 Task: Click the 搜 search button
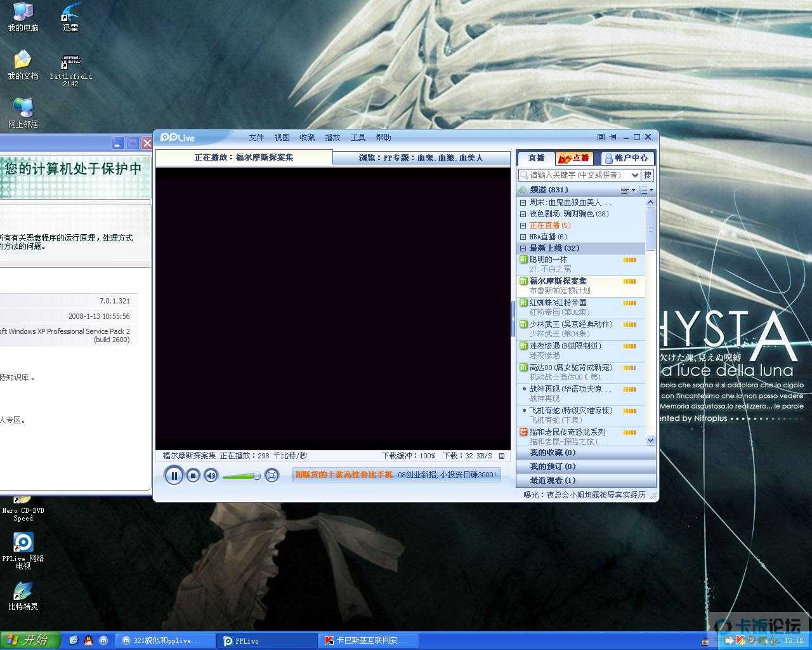(647, 175)
